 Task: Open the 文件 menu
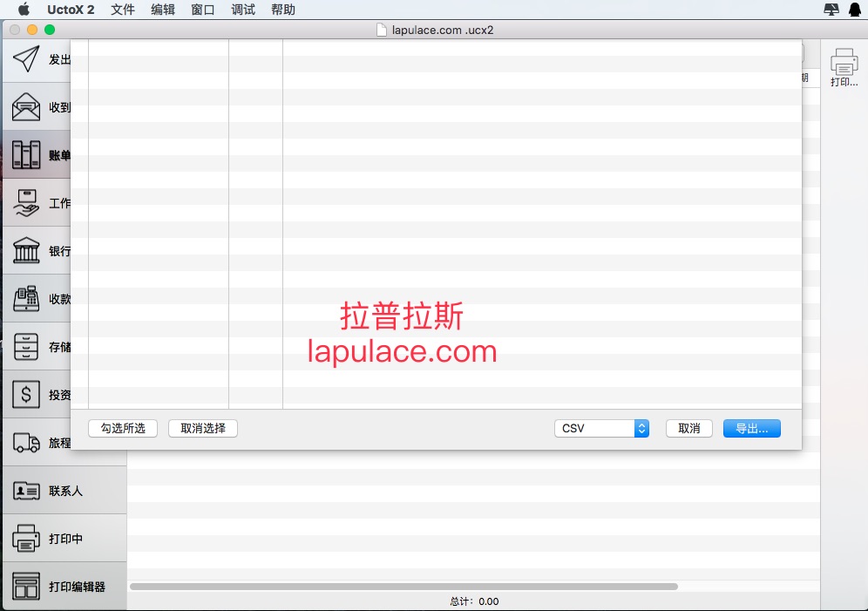pyautogui.click(x=122, y=10)
